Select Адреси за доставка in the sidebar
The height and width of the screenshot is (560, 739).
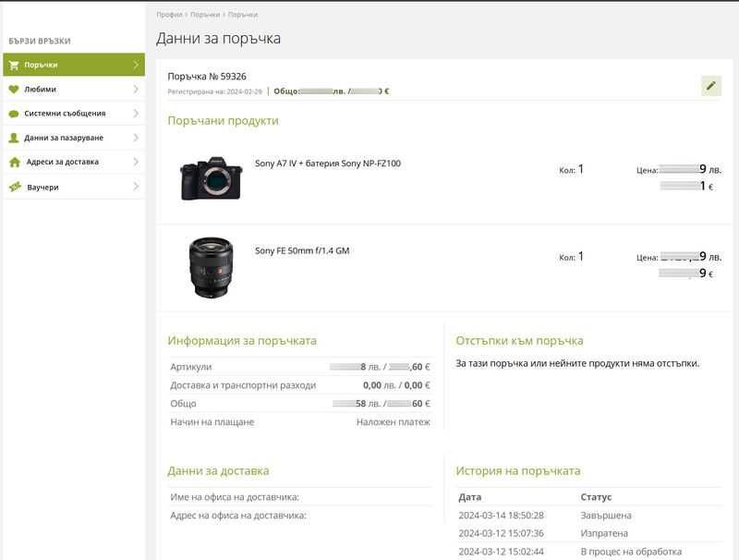(x=74, y=162)
